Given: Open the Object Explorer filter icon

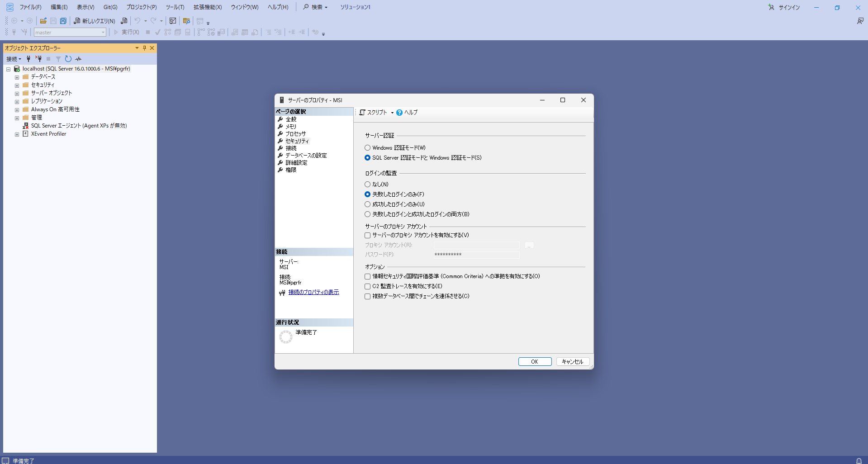Looking at the screenshot, I should click(58, 59).
